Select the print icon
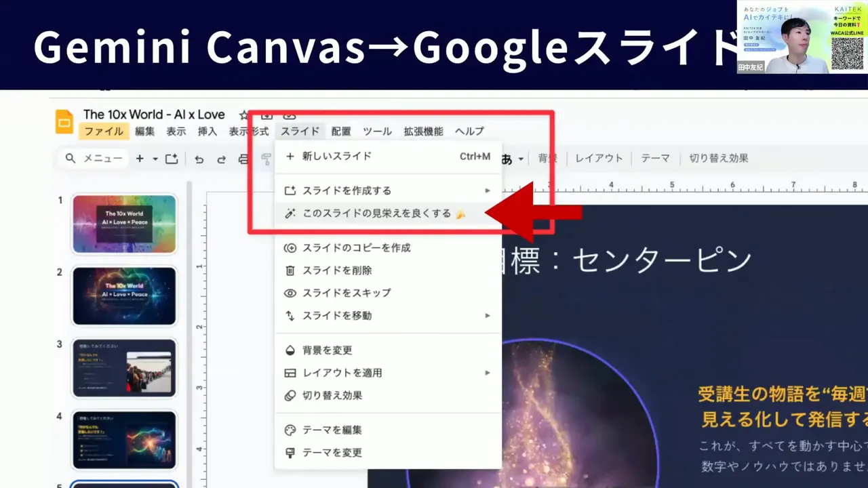Screen dimensions: 868x488 click(243, 158)
